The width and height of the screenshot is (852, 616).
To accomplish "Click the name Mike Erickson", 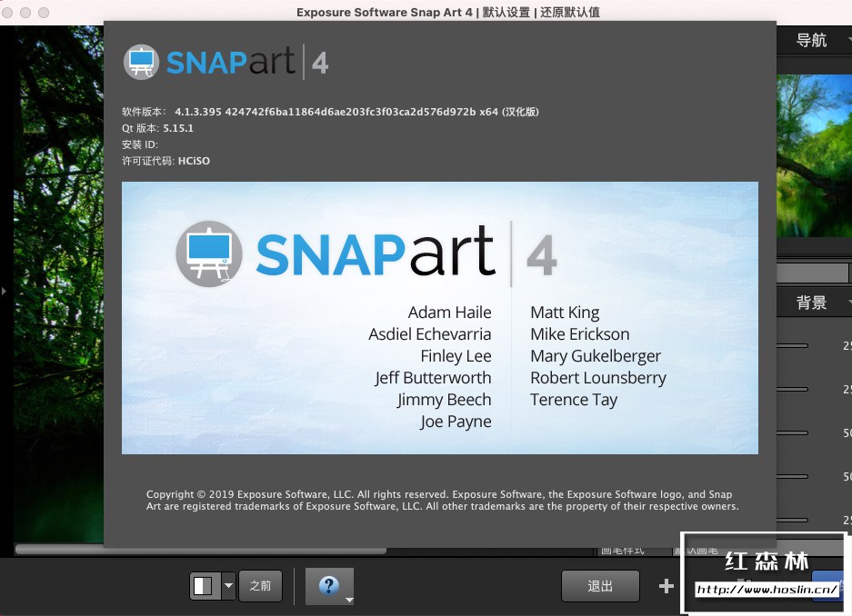I will [580, 334].
